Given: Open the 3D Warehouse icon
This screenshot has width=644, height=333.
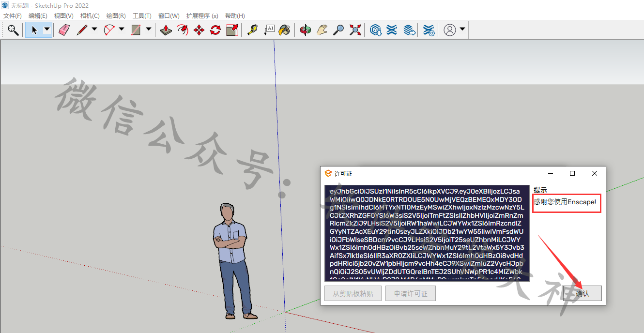Looking at the screenshot, I should coord(375,30).
